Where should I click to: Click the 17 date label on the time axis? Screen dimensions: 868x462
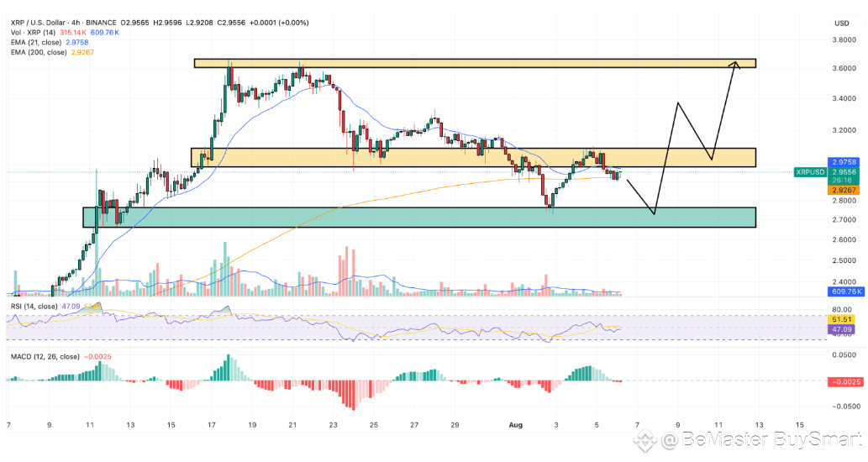(212, 425)
